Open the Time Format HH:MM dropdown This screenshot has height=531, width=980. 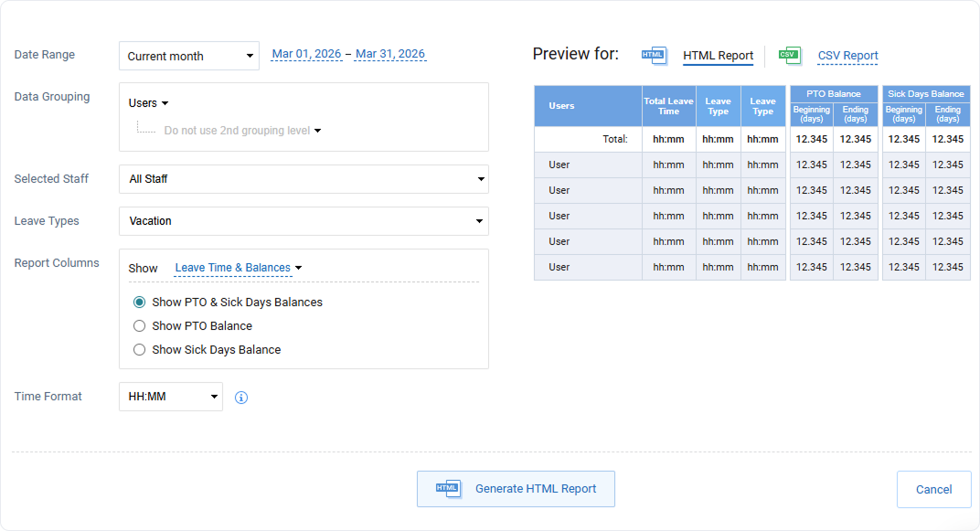(170, 397)
